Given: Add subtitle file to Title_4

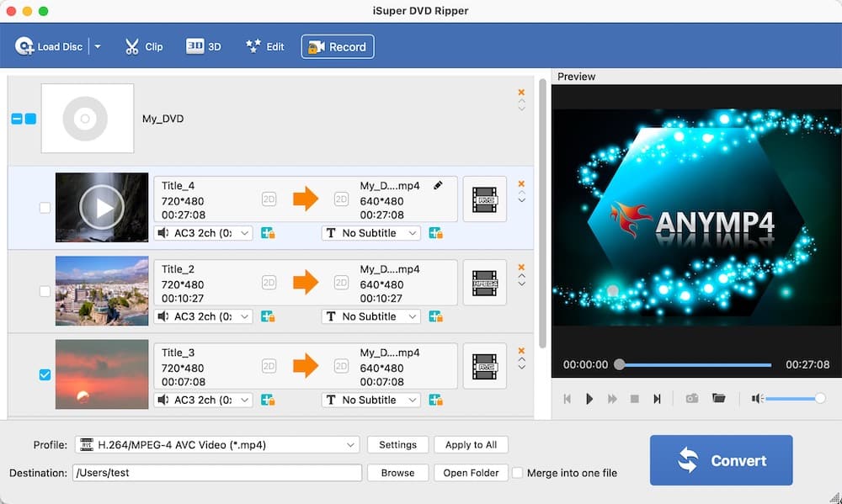Looking at the screenshot, I should 436,233.
